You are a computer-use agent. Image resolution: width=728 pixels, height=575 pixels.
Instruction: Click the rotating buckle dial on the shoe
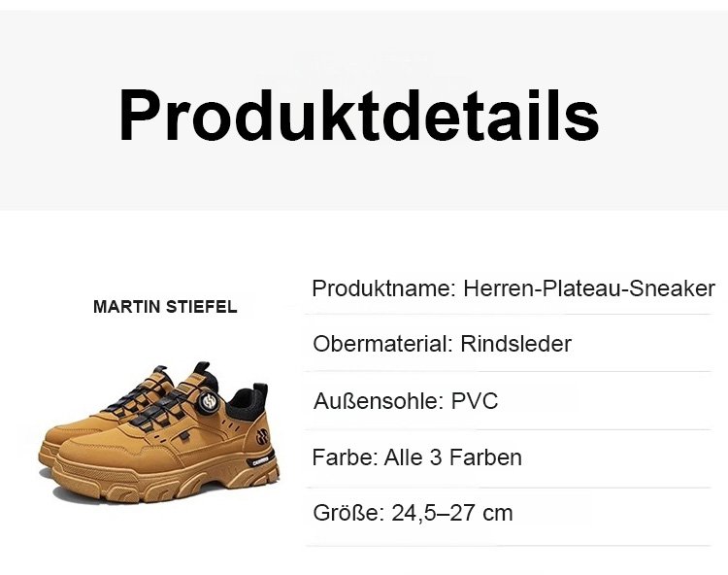[x=212, y=398]
